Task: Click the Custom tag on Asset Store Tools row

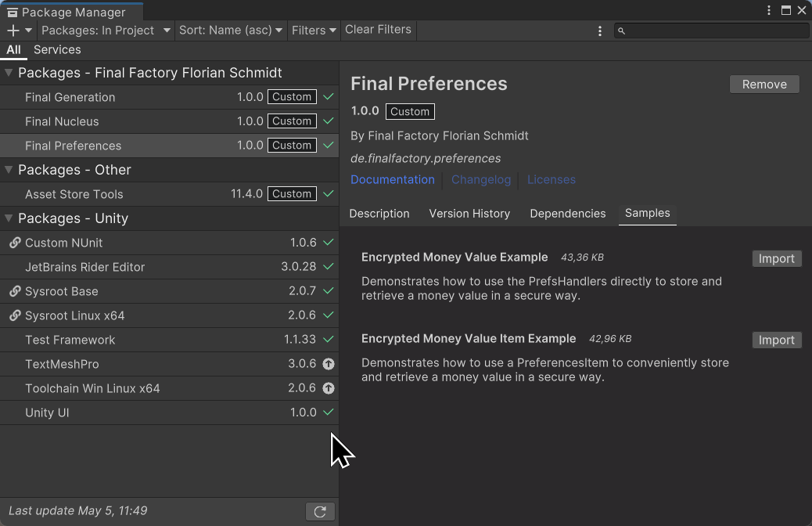Action: (292, 194)
